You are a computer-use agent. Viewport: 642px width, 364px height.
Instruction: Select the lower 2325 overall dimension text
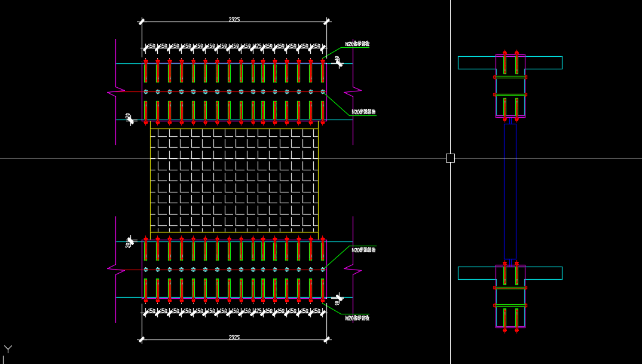(234, 337)
